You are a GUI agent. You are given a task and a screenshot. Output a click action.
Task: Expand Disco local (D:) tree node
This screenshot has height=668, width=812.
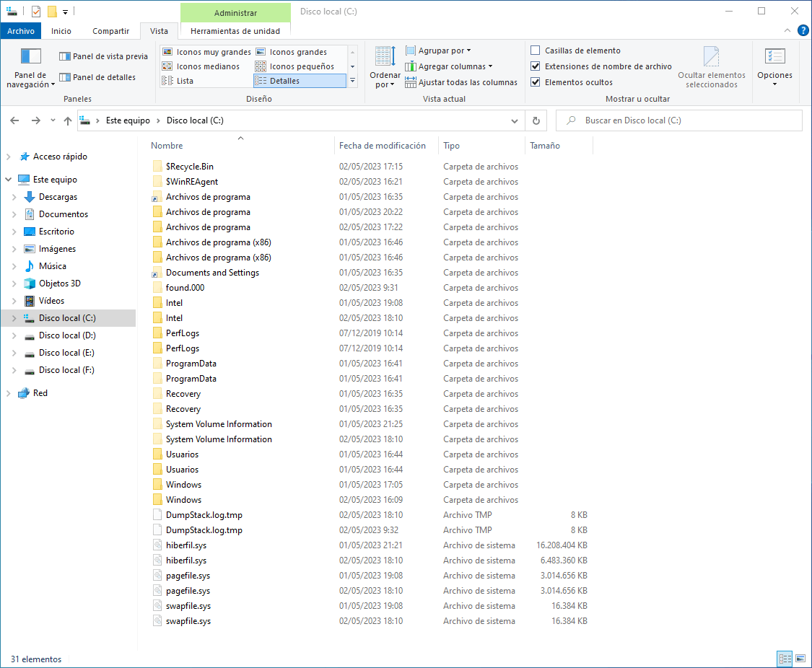tap(14, 336)
